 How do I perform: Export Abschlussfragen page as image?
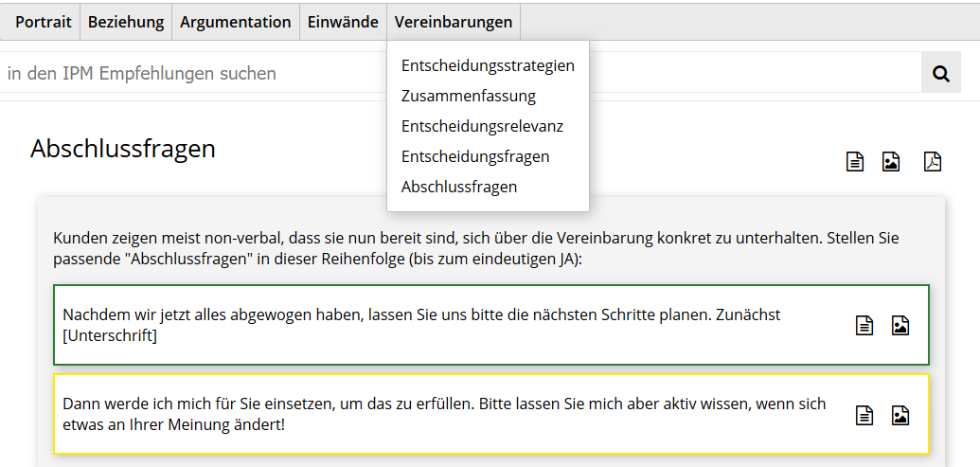pyautogui.click(x=891, y=161)
